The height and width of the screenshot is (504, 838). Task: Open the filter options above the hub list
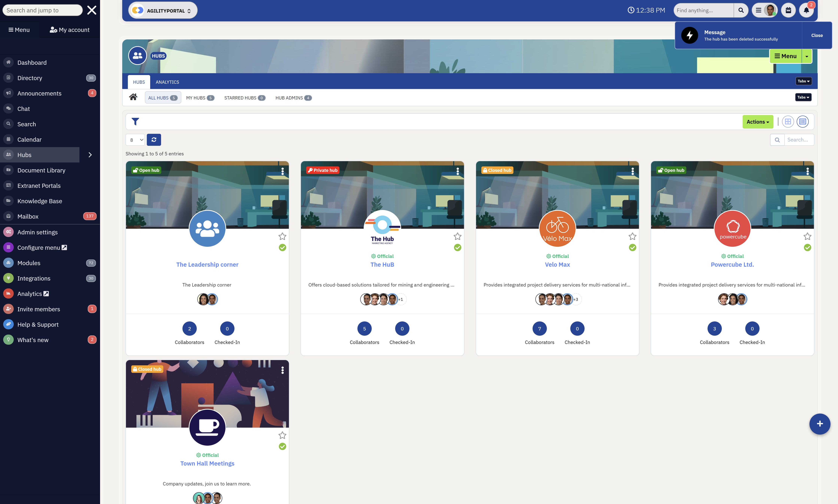135,121
